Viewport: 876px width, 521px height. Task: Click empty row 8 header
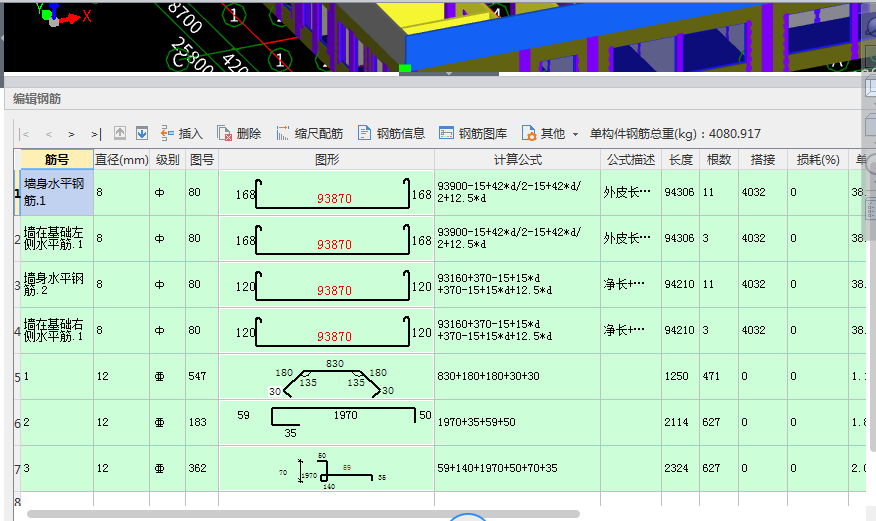pyautogui.click(x=17, y=502)
